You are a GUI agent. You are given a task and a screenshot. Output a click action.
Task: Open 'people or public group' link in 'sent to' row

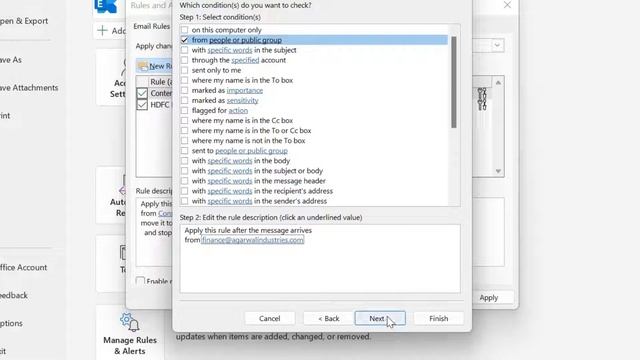pyautogui.click(x=251, y=151)
